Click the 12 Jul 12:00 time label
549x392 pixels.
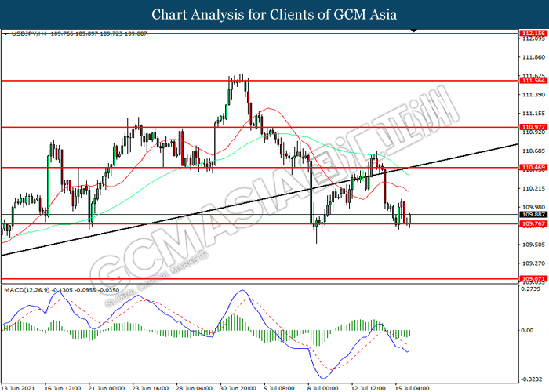pyautogui.click(x=369, y=388)
